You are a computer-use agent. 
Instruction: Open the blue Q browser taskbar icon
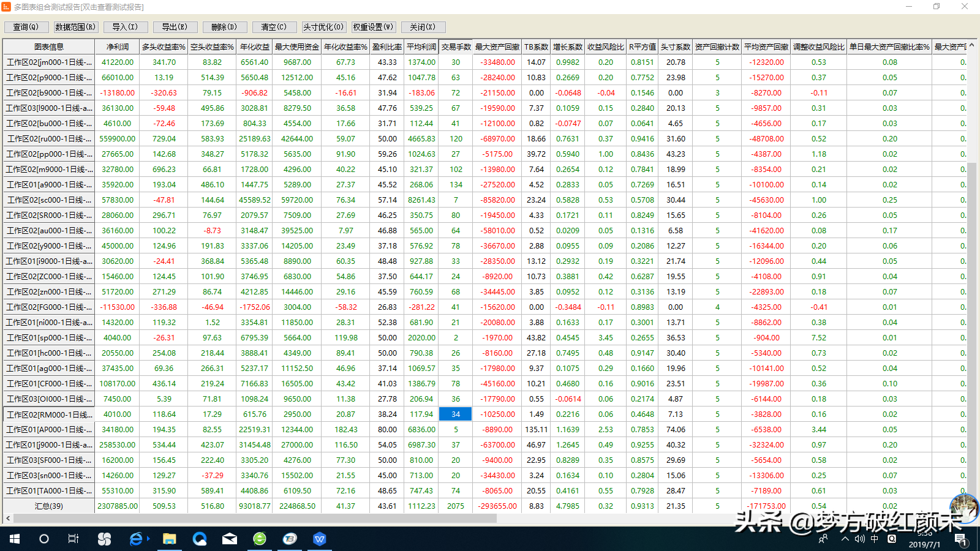coord(200,539)
